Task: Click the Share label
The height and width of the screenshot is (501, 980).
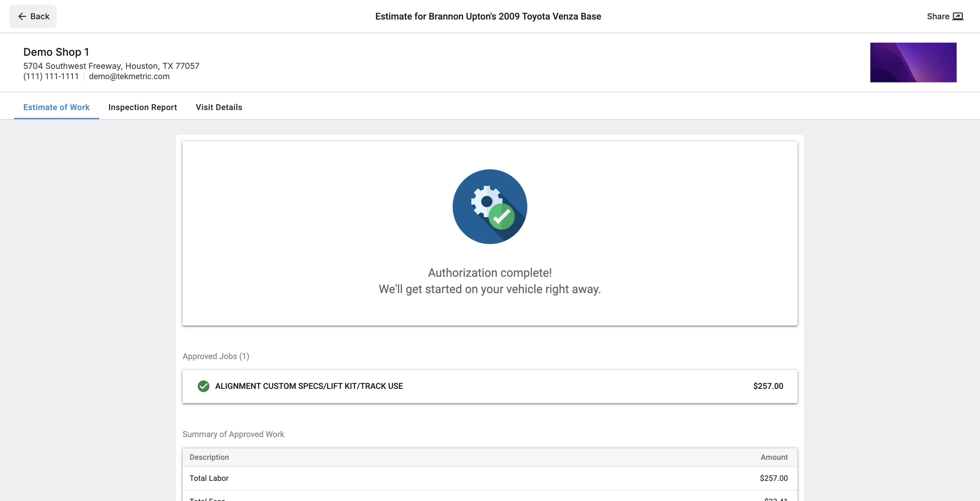Action: click(938, 16)
